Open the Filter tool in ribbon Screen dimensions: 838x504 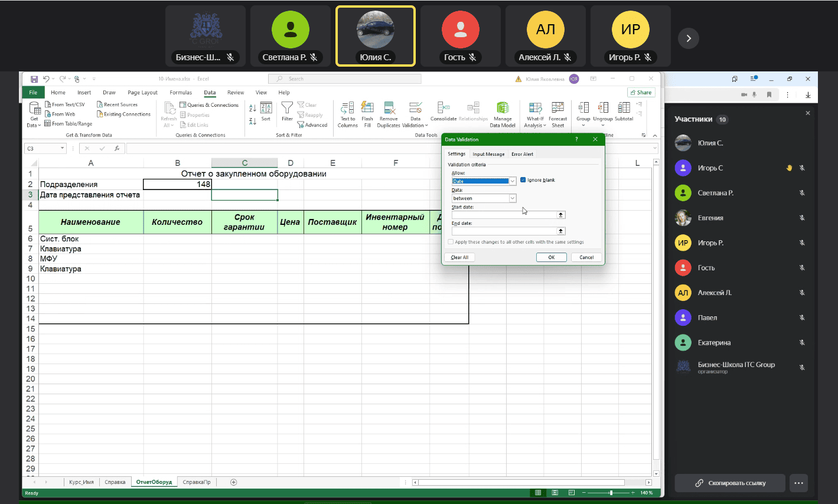tap(287, 108)
